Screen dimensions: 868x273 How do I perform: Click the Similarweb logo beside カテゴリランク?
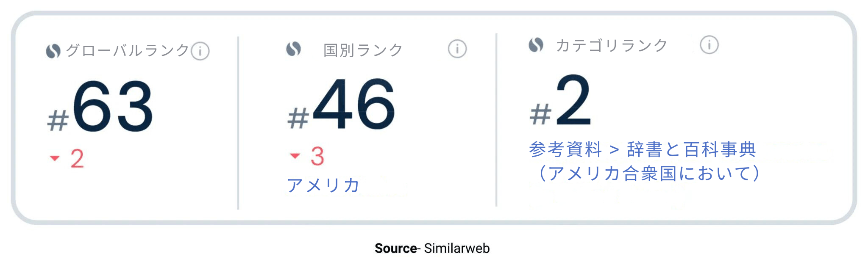point(536,44)
